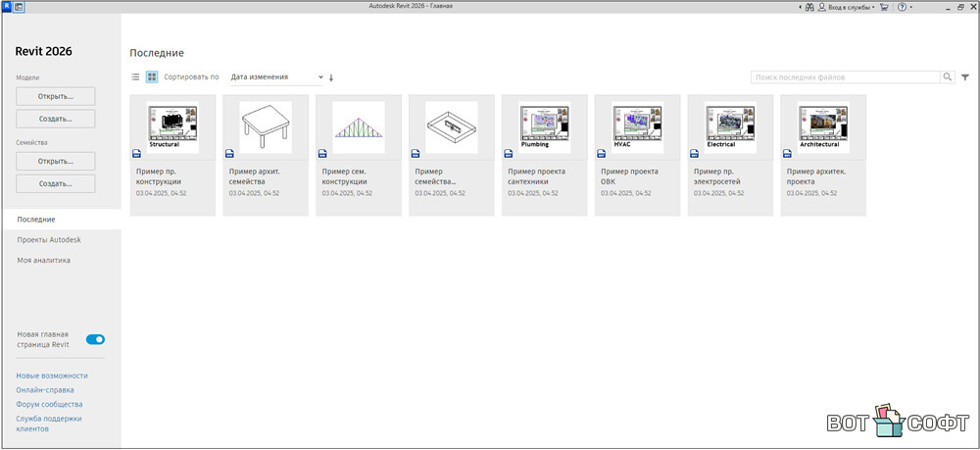The height and width of the screenshot is (450, 980).
Task: Click 'Создать...' under Семейства
Action: point(56,183)
